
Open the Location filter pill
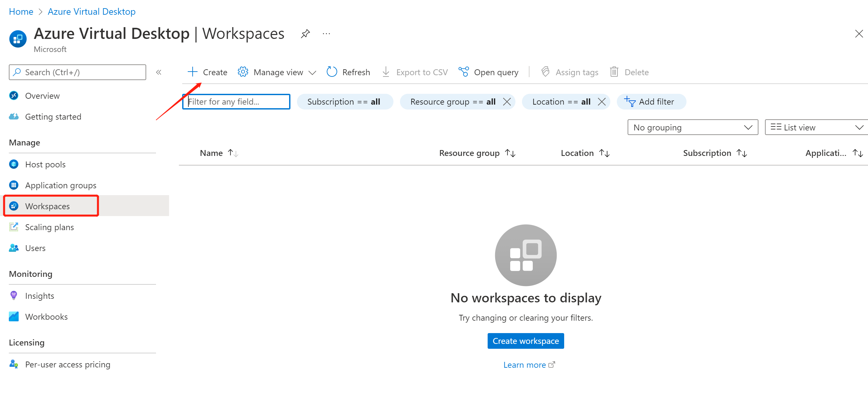click(x=561, y=102)
